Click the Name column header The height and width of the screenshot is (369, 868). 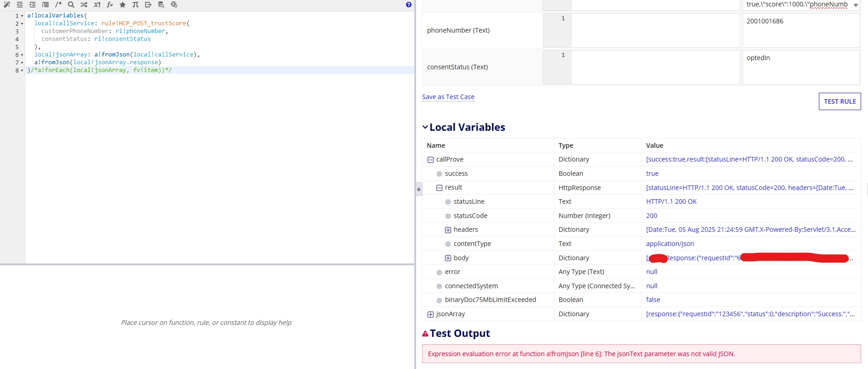click(x=436, y=145)
